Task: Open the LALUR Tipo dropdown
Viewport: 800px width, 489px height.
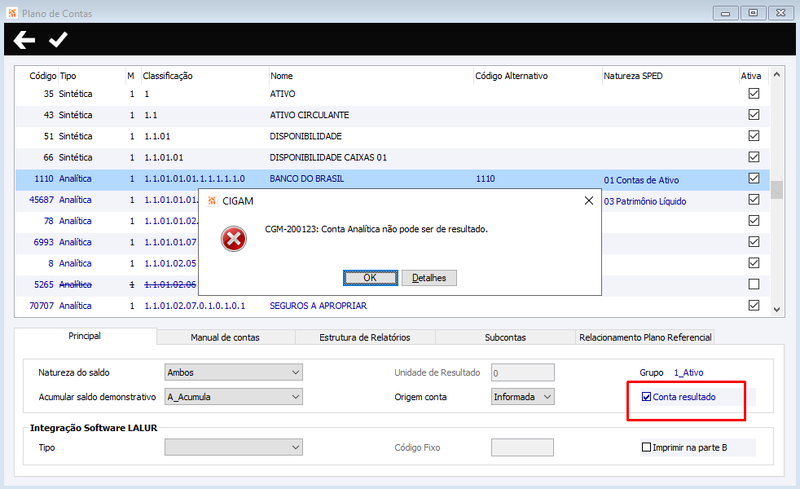Action: (x=234, y=447)
